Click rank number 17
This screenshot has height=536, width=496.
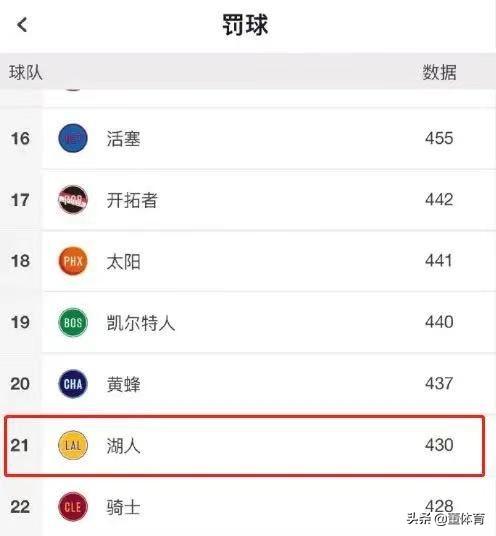(x=20, y=200)
